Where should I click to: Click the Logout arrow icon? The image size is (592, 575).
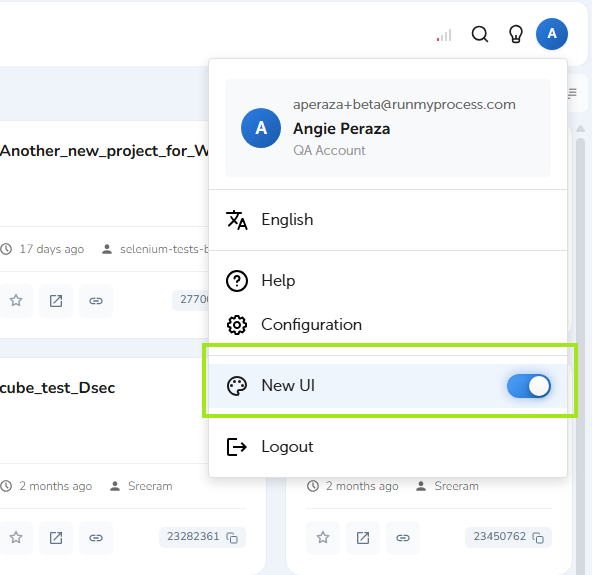[x=237, y=447]
